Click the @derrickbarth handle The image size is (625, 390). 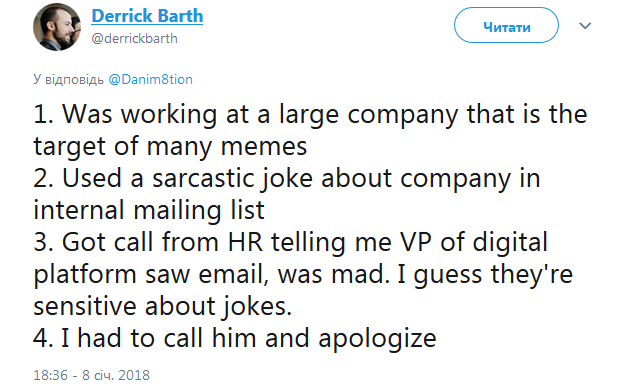pyautogui.click(x=134, y=39)
